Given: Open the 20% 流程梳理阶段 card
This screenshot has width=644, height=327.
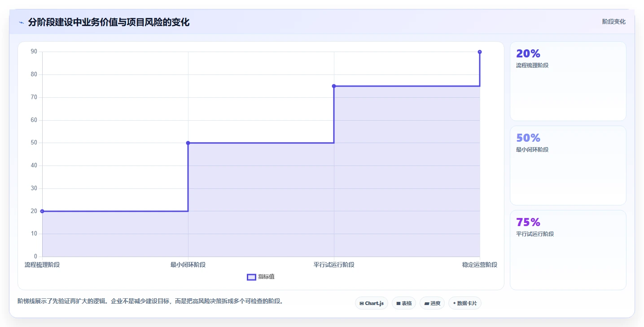Looking at the screenshot, I should [x=568, y=81].
